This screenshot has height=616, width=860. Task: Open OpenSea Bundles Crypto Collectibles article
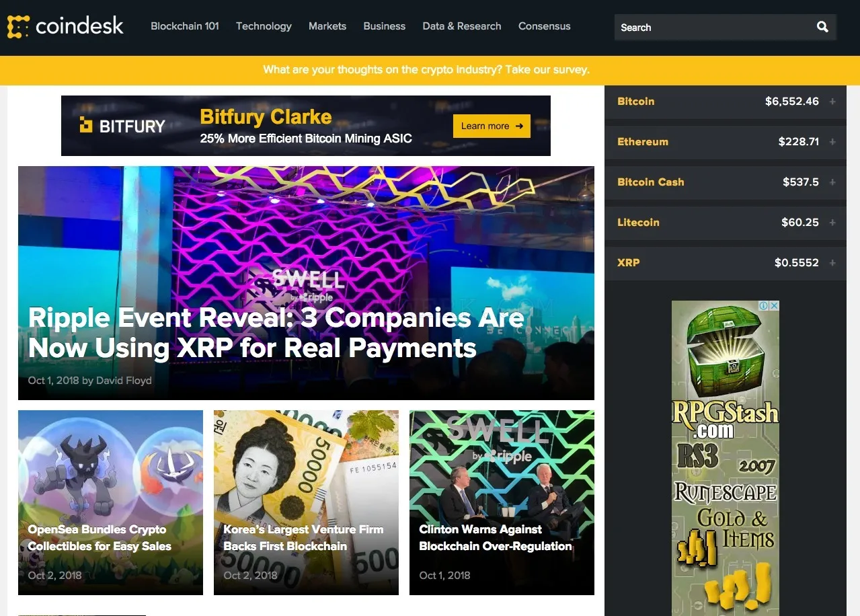pyautogui.click(x=110, y=502)
